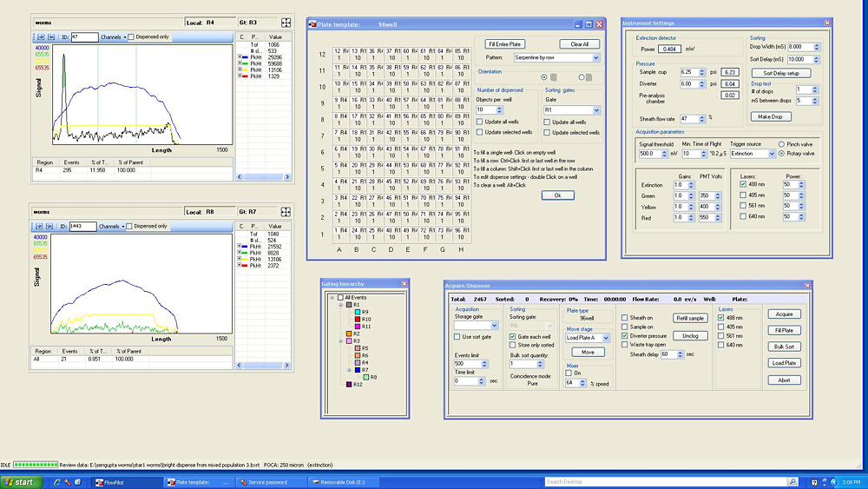Image resolution: width=868 pixels, height=489 pixels.
Task: Collapse the R7 node in Gating hierarchy
Action: [x=348, y=370]
